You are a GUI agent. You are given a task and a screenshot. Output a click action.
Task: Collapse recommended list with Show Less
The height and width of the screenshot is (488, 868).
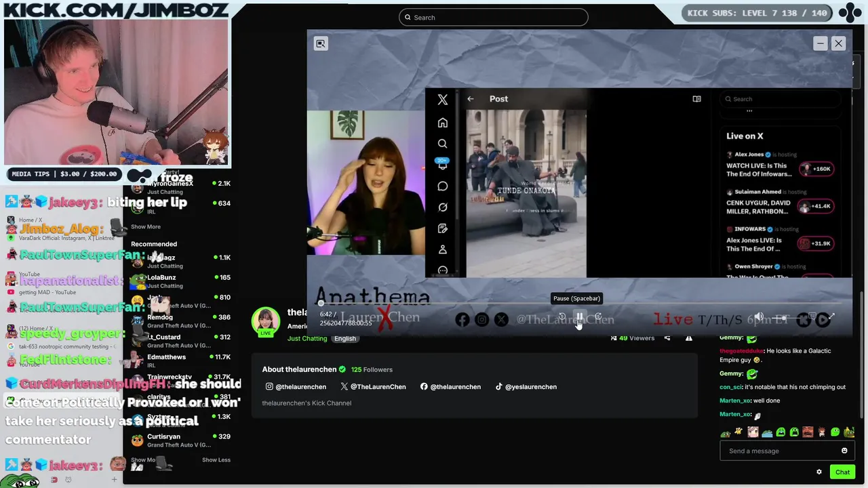[216, 460]
